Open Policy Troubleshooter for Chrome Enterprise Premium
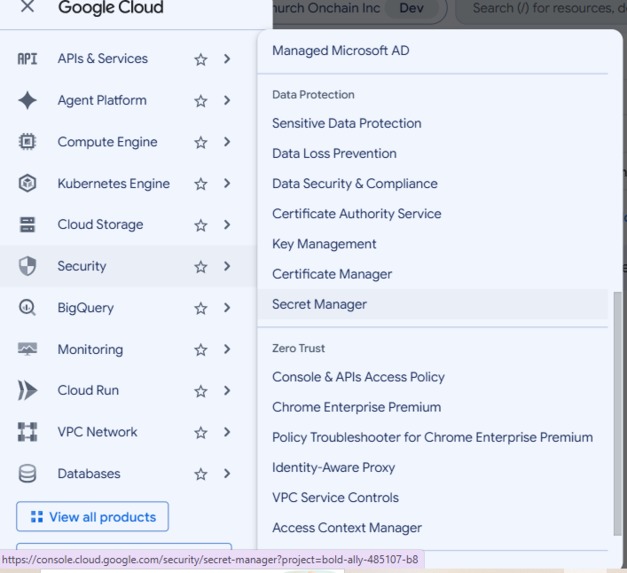The image size is (627, 573). click(432, 437)
